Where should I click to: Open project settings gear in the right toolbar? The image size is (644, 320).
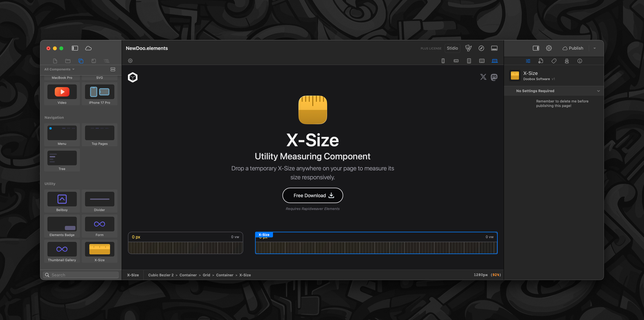coord(549,48)
